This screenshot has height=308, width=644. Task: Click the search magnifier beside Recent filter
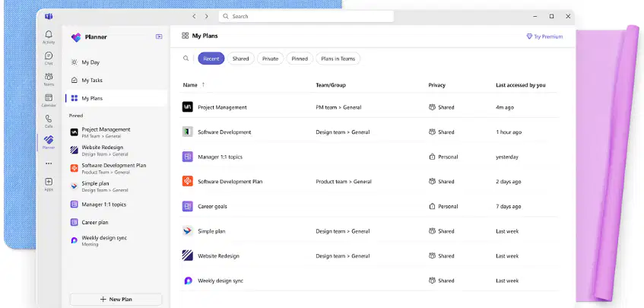(186, 59)
